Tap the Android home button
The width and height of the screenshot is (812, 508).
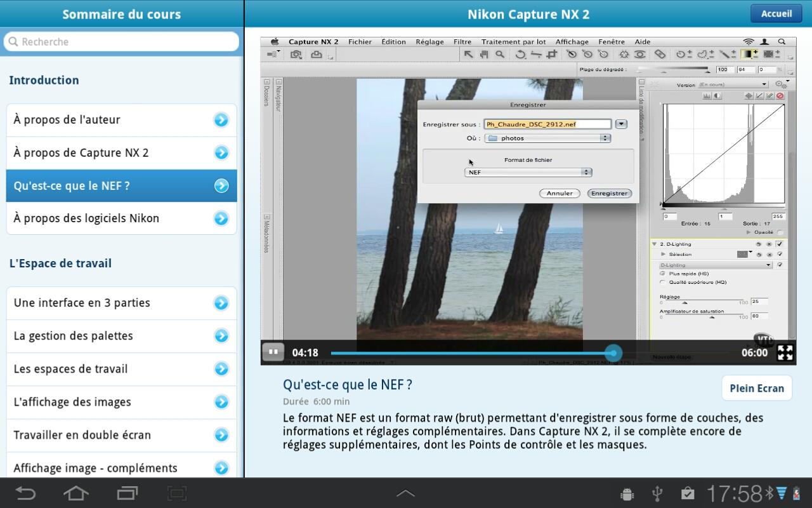[x=75, y=493]
